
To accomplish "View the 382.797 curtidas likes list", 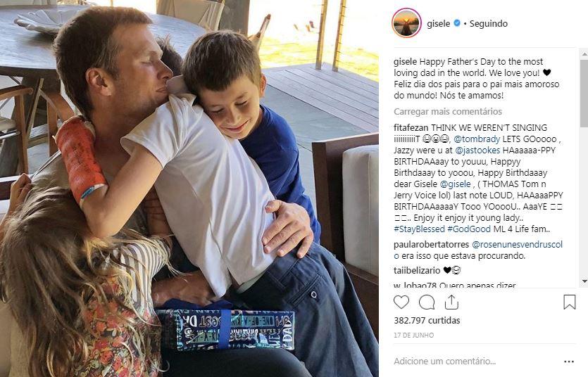I will [427, 321].
